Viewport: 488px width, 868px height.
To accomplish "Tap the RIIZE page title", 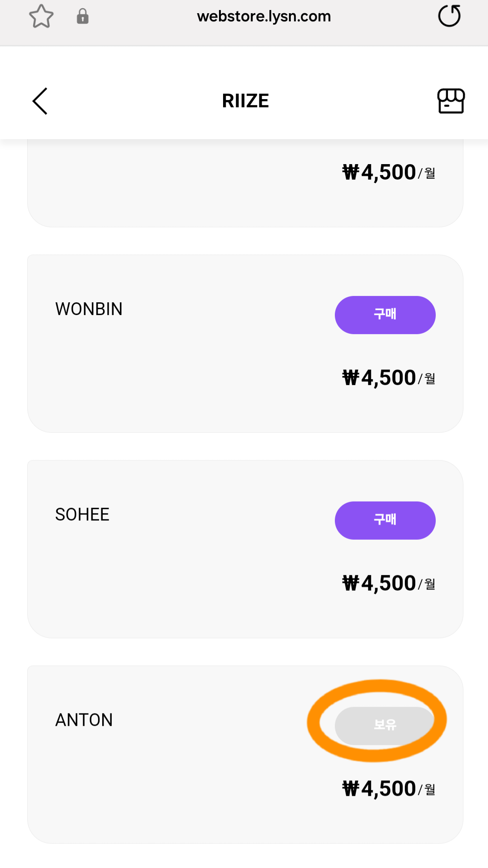I will (x=245, y=101).
